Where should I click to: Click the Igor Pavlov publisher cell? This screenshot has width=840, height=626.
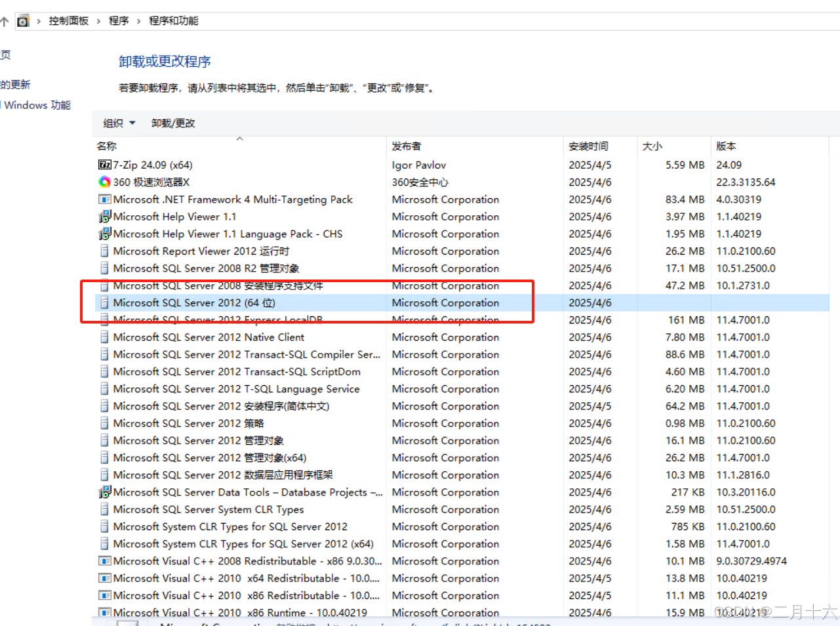tap(419, 165)
